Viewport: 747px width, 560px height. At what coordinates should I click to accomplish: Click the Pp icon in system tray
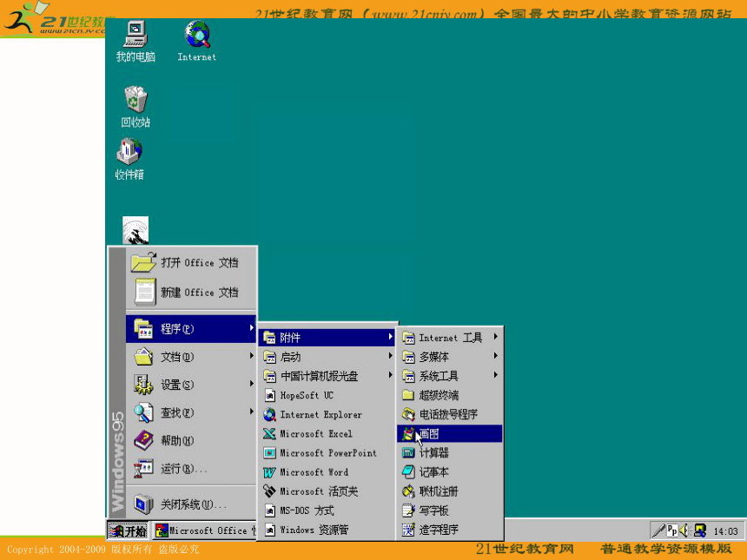672,530
